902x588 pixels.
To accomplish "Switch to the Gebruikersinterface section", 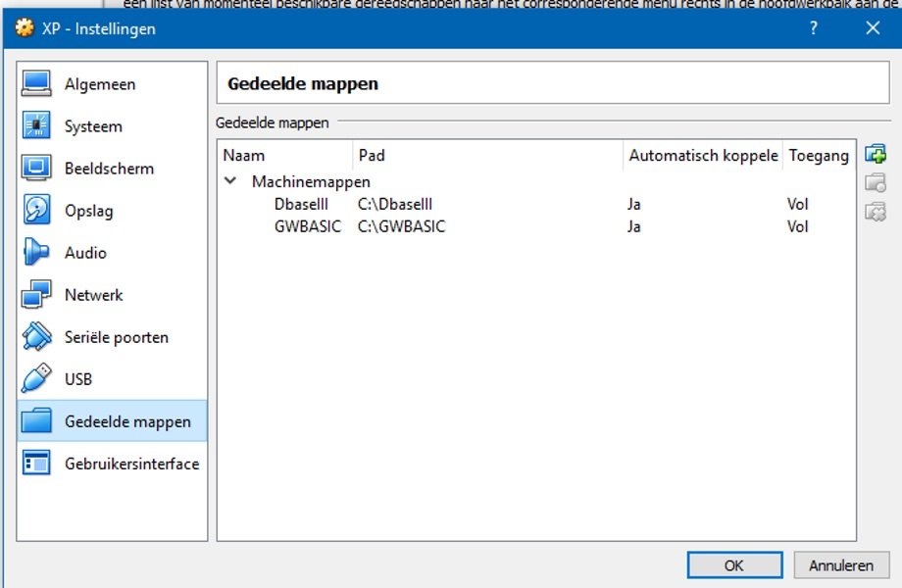I will 112,464.
